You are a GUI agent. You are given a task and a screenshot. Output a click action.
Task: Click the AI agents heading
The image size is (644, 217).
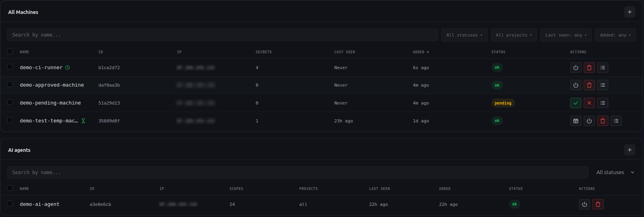point(19,150)
